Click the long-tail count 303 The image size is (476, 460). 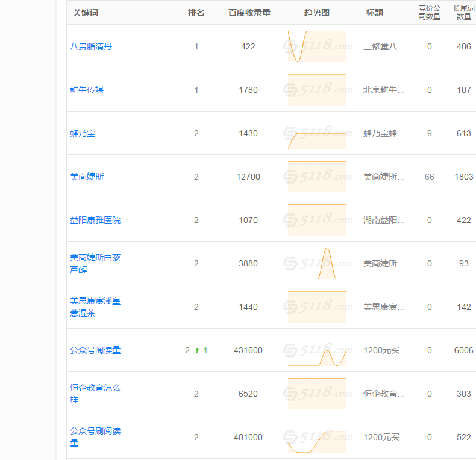tap(463, 394)
